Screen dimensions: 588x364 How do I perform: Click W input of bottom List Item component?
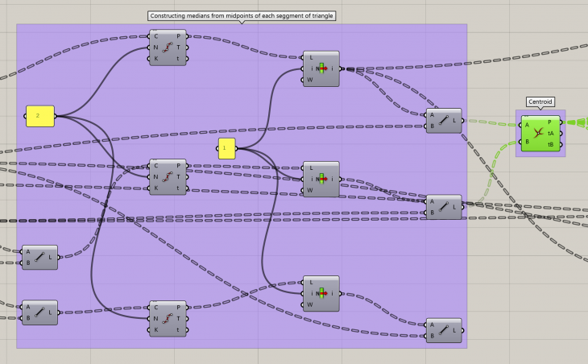[309, 305]
